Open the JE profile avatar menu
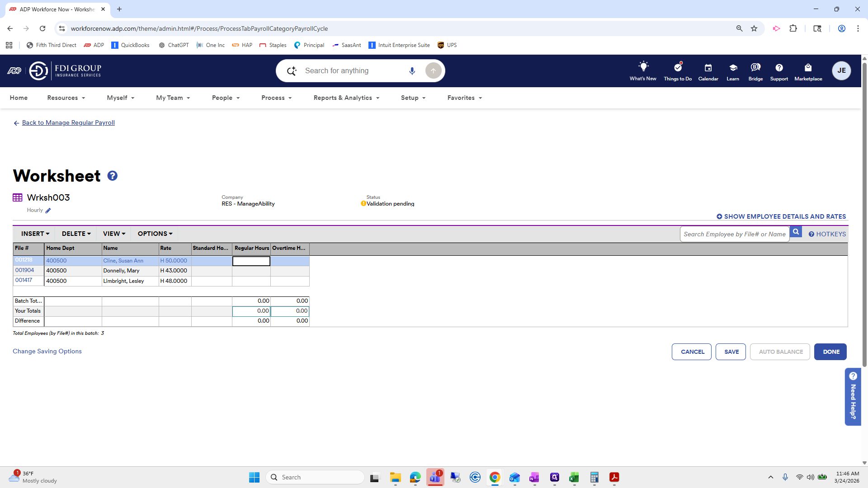 click(x=841, y=70)
